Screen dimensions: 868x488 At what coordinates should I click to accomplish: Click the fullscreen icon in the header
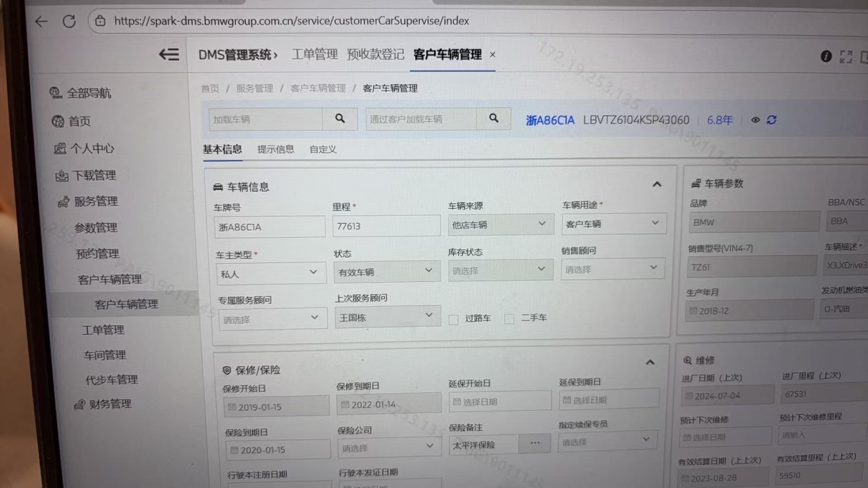point(846,57)
